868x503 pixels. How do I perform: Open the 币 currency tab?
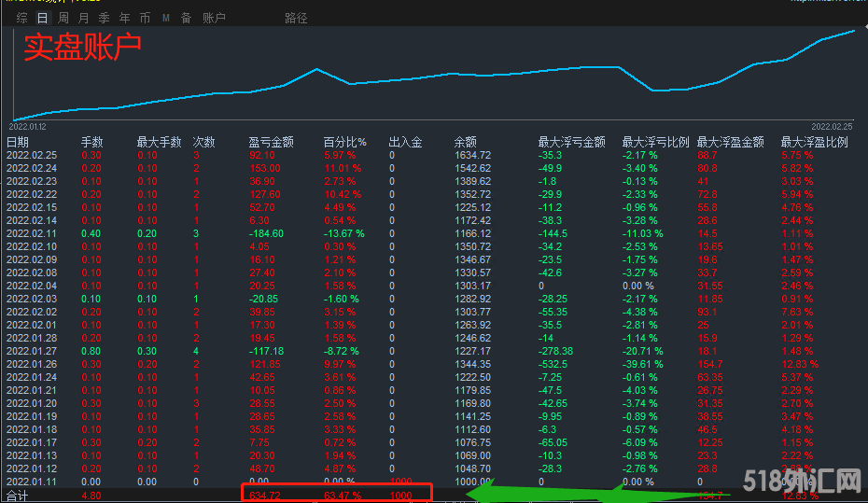pyautogui.click(x=145, y=18)
